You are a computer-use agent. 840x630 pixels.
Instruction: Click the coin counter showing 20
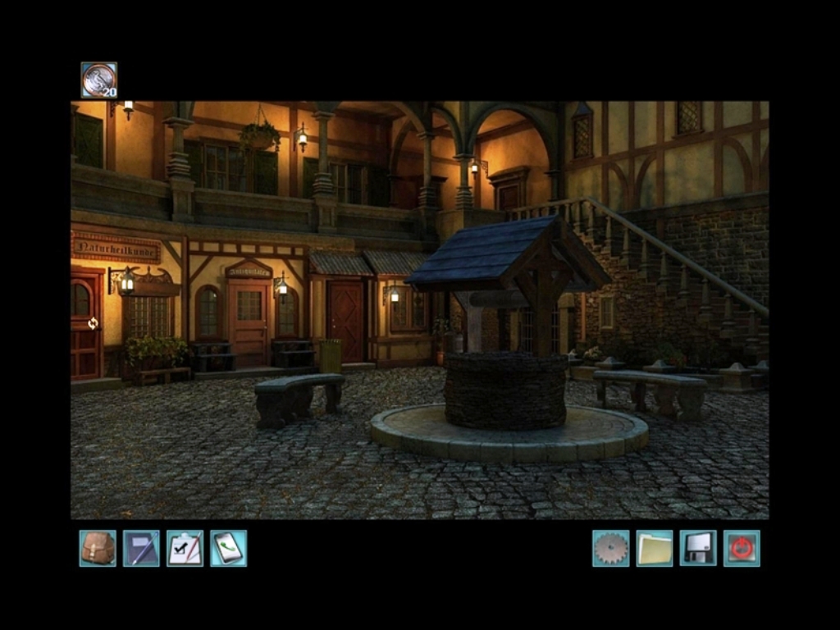(x=98, y=80)
